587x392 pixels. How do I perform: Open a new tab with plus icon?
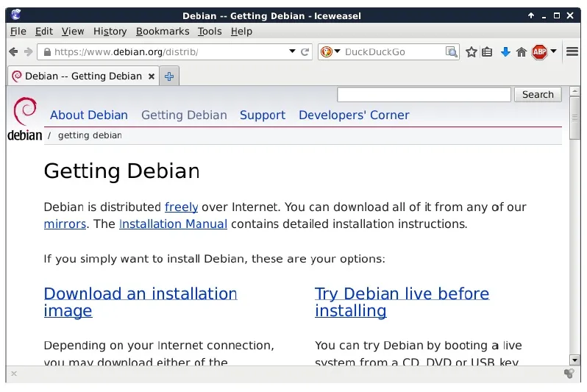(x=169, y=76)
